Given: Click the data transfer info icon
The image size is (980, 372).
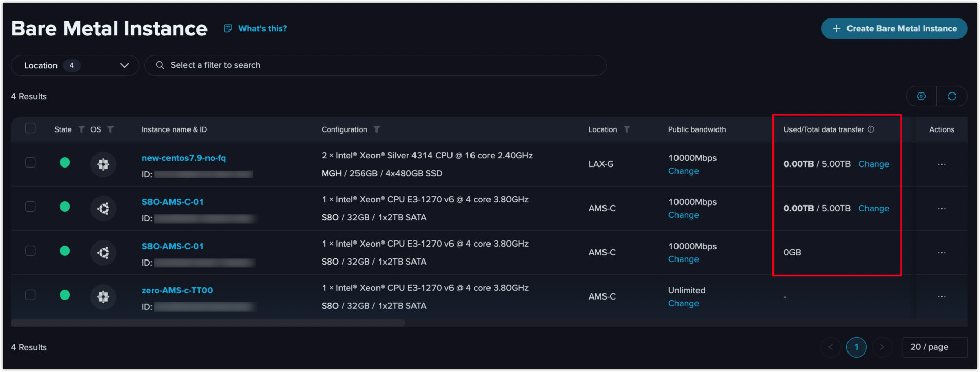Looking at the screenshot, I should pos(871,129).
